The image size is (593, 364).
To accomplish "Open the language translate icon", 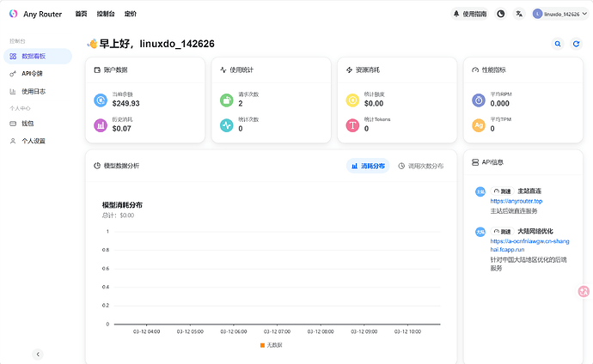I will (519, 14).
